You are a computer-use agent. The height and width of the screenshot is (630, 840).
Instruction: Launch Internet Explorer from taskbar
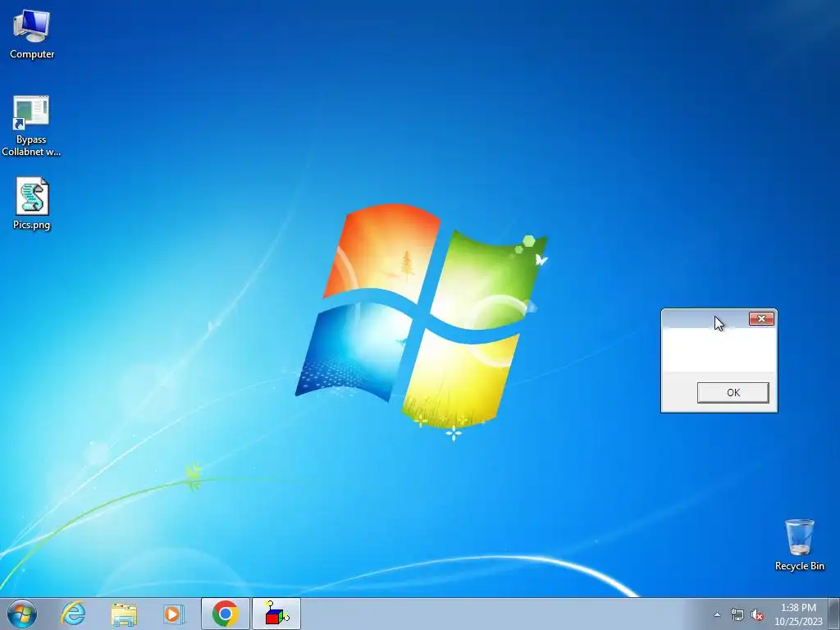pyautogui.click(x=73, y=614)
